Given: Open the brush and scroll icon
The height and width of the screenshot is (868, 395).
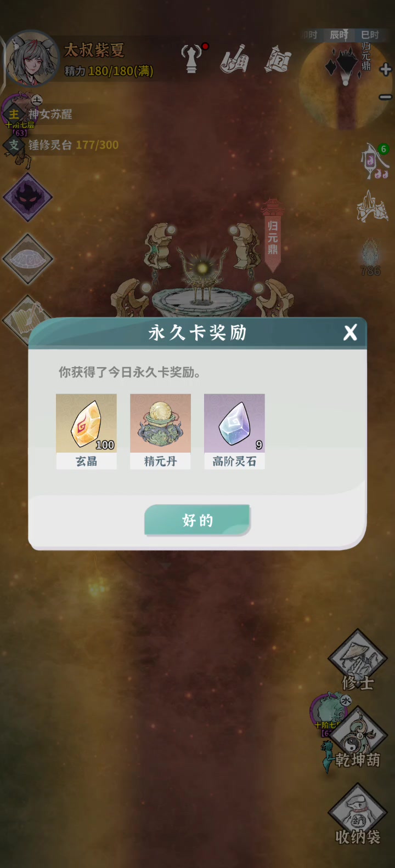Looking at the screenshot, I should [235, 59].
